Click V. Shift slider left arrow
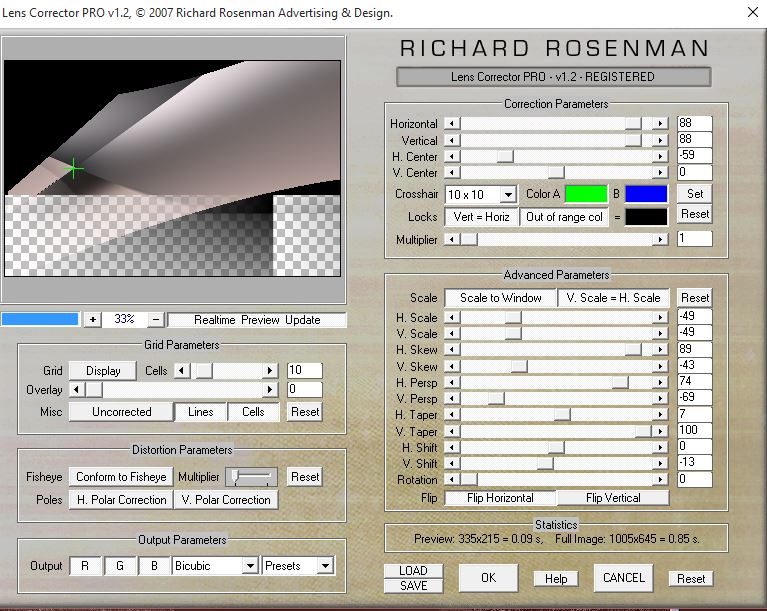Screen dimensions: 767x611 click(x=452, y=463)
